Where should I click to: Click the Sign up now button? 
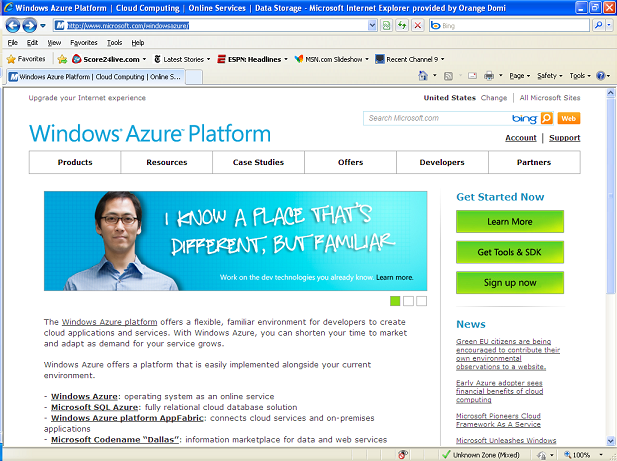510,282
